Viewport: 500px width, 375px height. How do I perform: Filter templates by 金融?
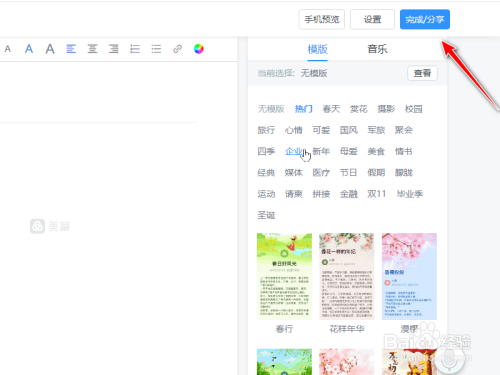[349, 194]
